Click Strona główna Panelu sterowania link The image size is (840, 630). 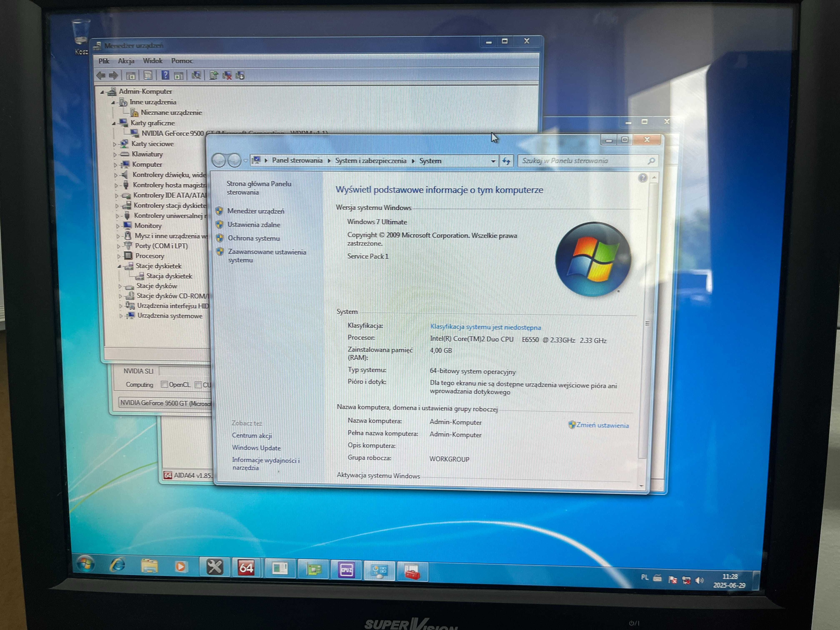[259, 188]
